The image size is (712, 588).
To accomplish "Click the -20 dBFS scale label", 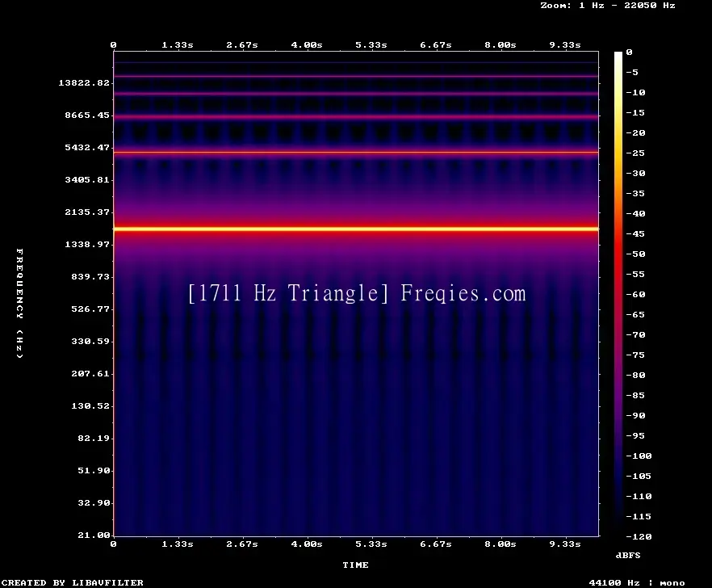I will coord(635,132).
